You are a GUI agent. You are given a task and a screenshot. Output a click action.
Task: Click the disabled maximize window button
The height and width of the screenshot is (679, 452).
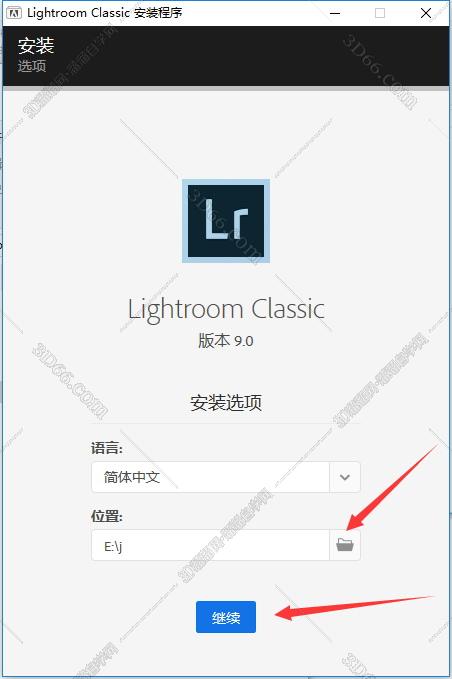click(x=380, y=13)
